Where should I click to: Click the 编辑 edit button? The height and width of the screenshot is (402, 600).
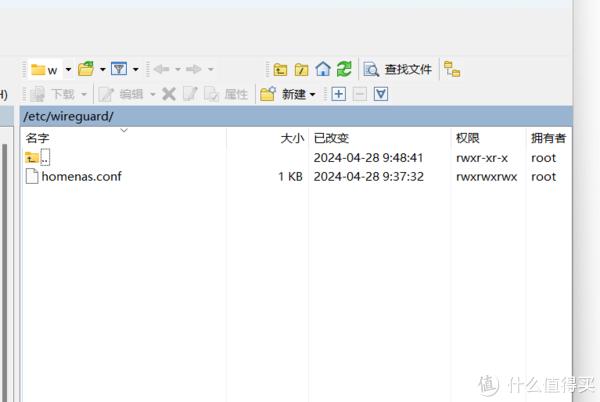(x=121, y=94)
